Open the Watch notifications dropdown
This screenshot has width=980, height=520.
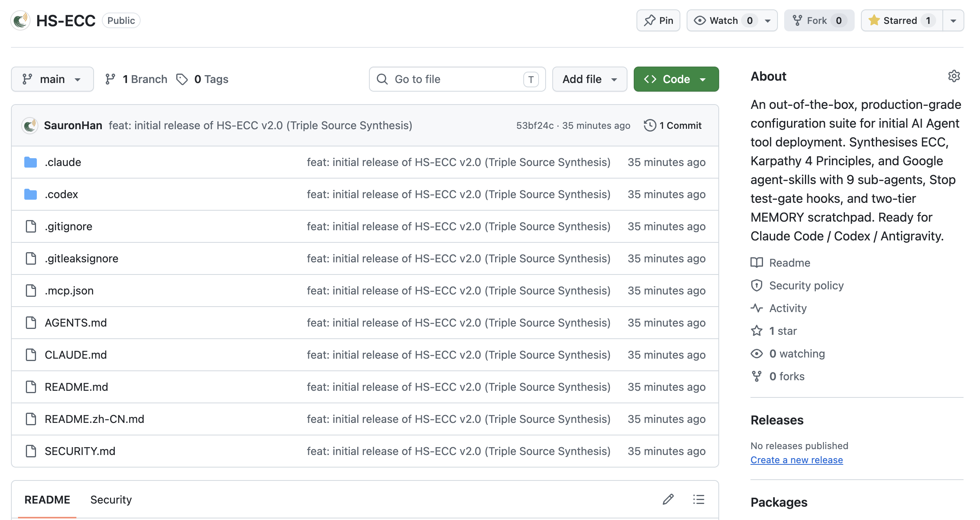(x=732, y=20)
